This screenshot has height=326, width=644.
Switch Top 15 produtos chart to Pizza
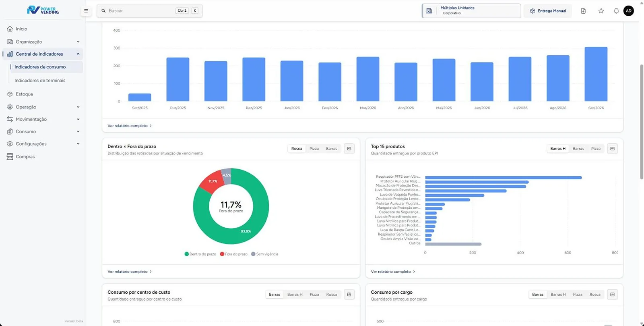pos(596,149)
